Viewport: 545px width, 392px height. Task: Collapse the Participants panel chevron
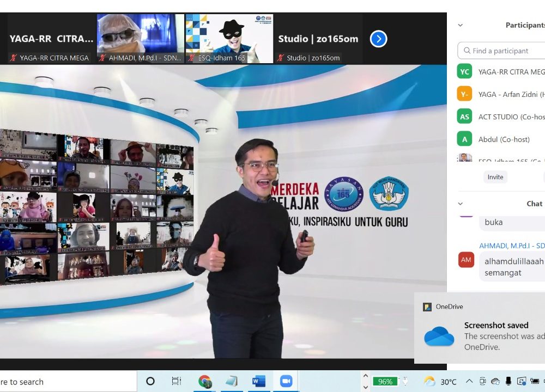pyautogui.click(x=461, y=25)
